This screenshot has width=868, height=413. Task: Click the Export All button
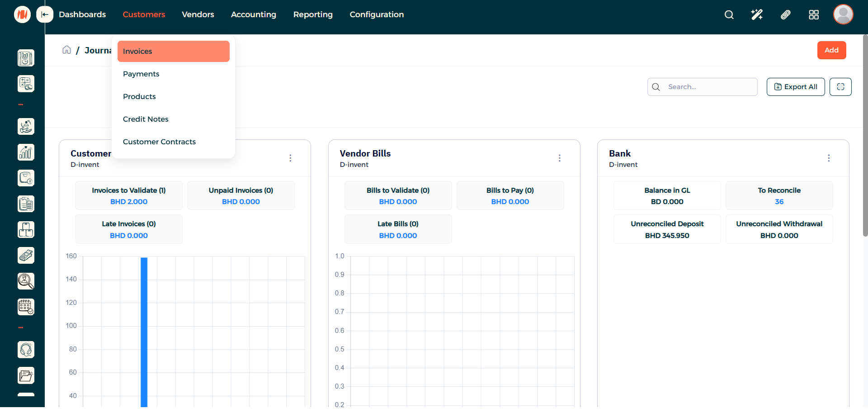click(x=795, y=87)
